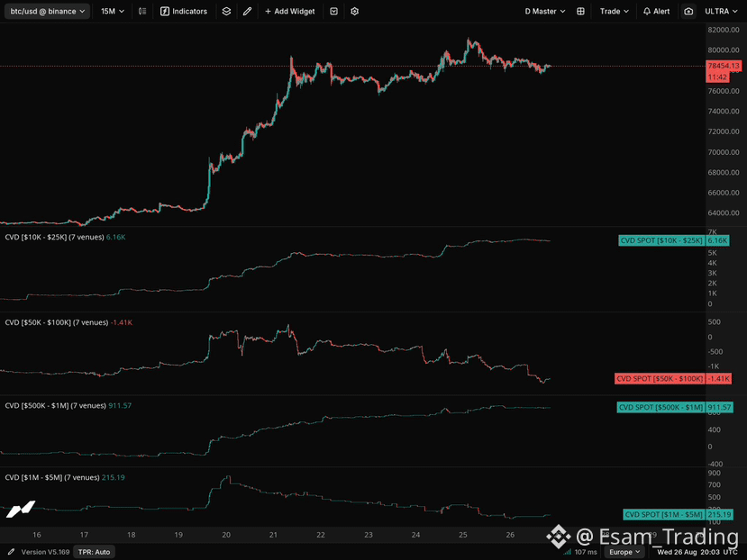The width and height of the screenshot is (747, 560).
Task: Click the 107 ms latency indicator
Action: 580,552
